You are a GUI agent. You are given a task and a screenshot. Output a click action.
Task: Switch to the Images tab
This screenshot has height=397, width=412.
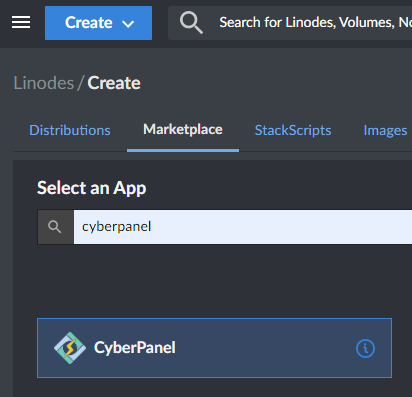pos(385,131)
